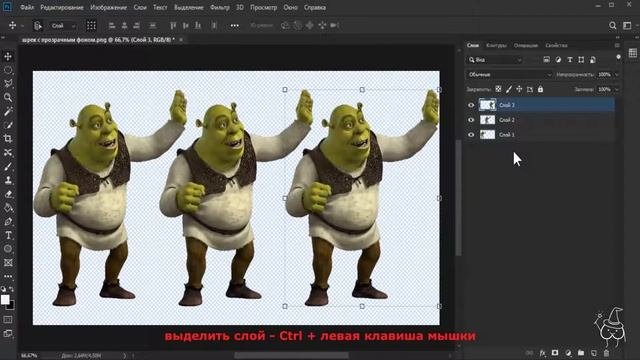Screen dimensions: 640x360
Task: Create new adjustment layer icon
Action: tap(568, 353)
